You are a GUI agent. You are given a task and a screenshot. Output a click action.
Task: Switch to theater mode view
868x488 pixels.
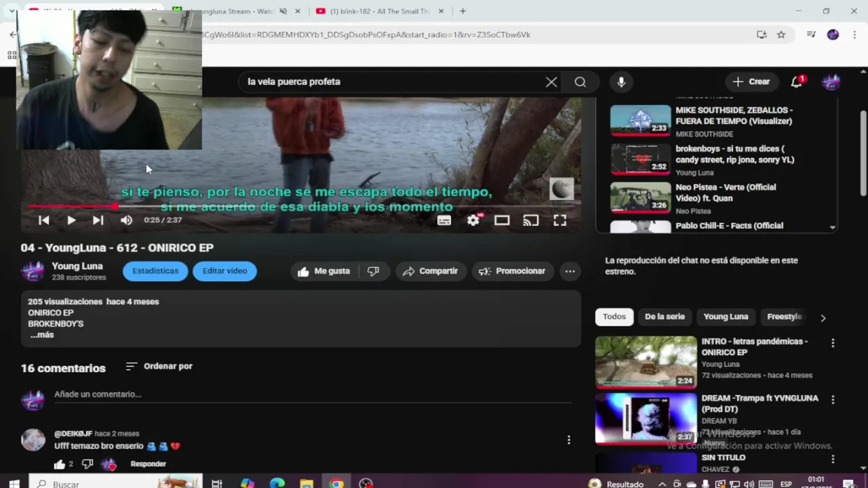502,220
